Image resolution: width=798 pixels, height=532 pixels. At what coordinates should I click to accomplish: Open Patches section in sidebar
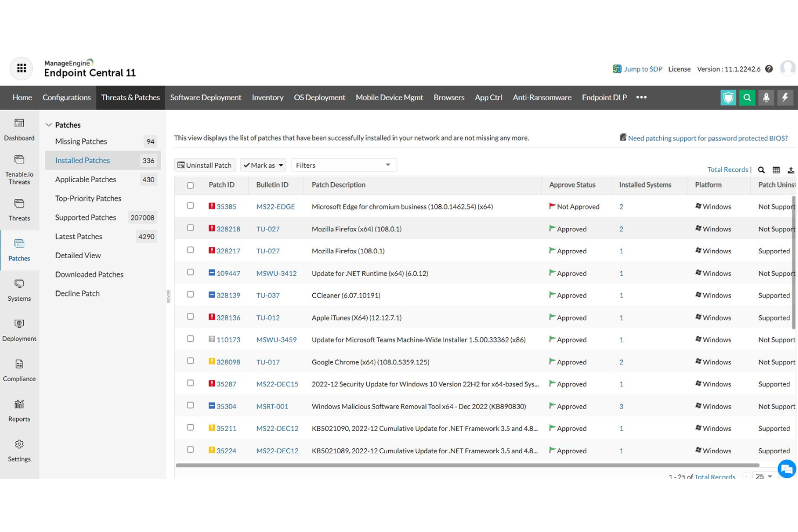pos(19,250)
